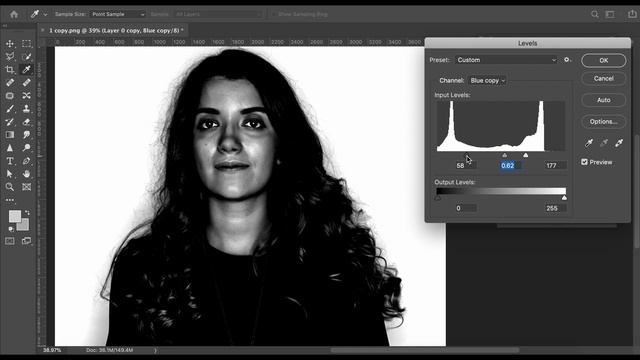Go to Home screen icon

click(14, 14)
